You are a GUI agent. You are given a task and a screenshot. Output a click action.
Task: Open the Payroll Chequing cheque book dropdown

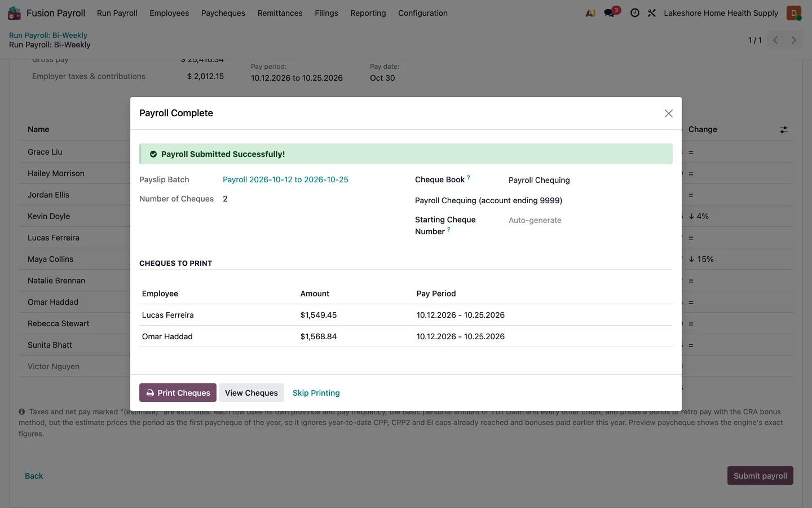(590, 180)
